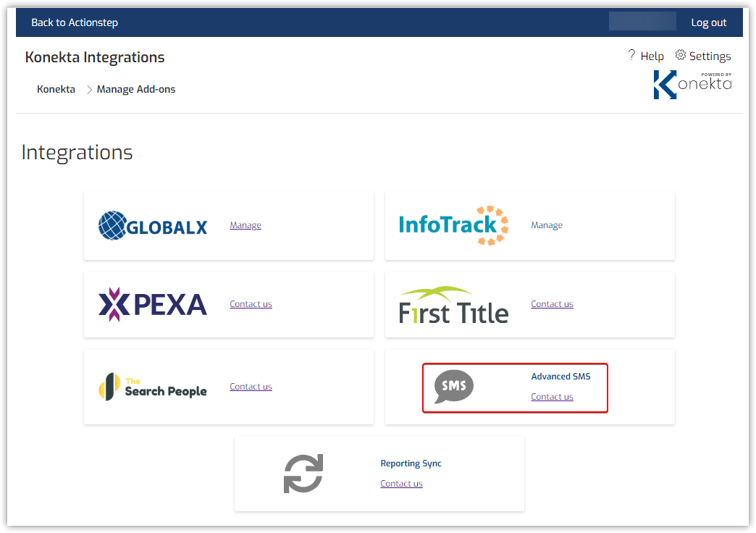This screenshot has width=756, height=533.
Task: Click the Konekta logo
Action: pyautogui.click(x=692, y=85)
